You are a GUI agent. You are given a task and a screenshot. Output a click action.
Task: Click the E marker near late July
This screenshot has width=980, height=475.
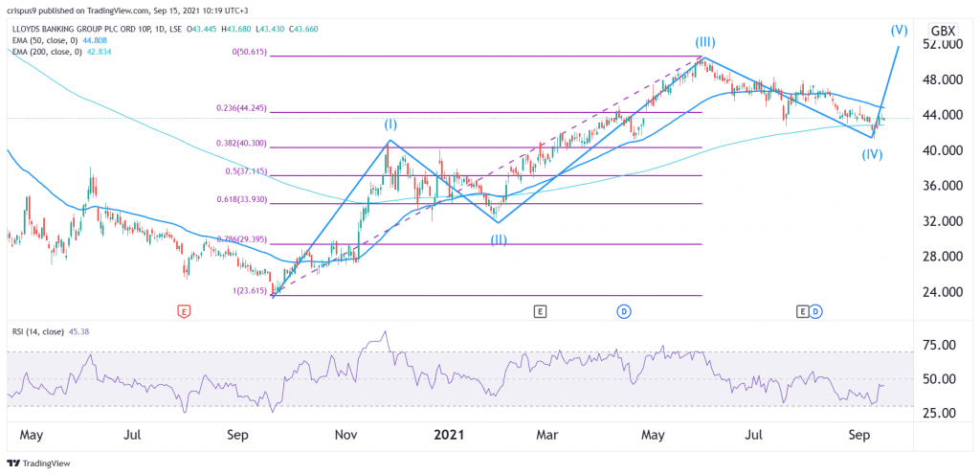(x=803, y=310)
